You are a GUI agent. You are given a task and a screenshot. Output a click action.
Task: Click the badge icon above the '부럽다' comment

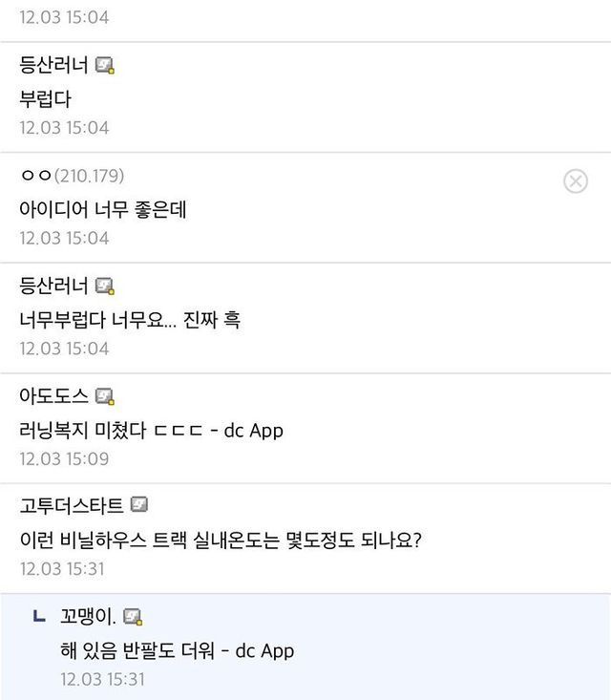105,66
